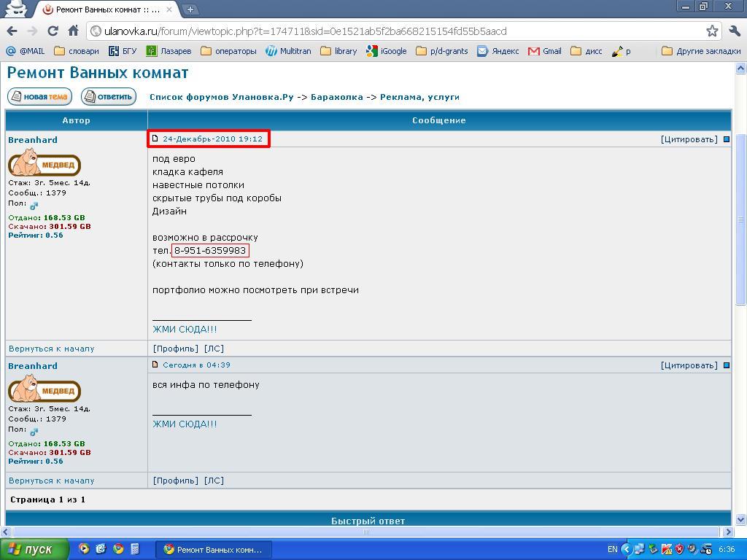Open a new tab with plus button
The width and height of the screenshot is (747, 560).
coord(190,9)
